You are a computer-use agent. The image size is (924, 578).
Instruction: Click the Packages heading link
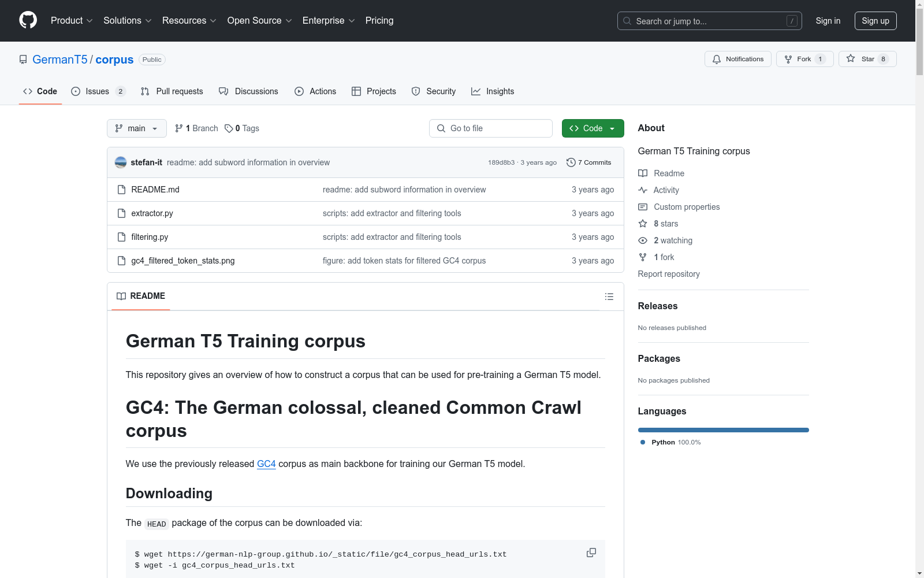[659, 358]
